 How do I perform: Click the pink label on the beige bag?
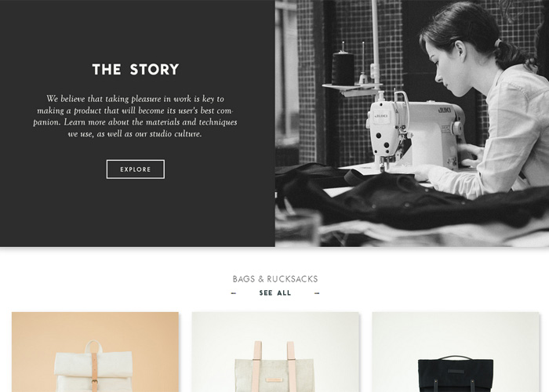[274, 380]
